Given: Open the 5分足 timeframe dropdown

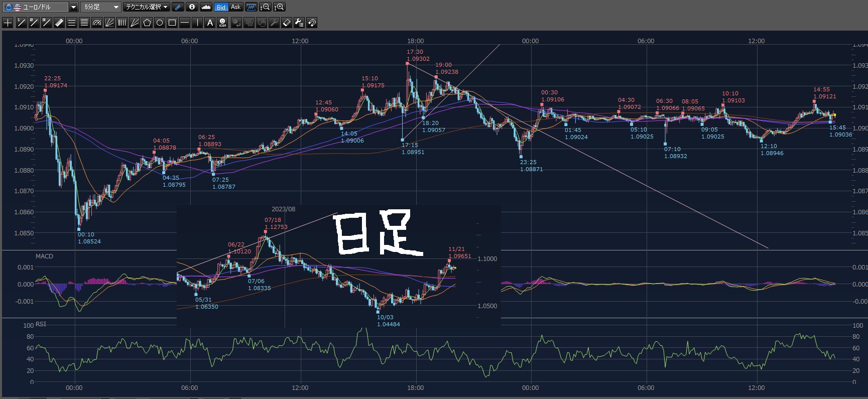Looking at the screenshot, I should 101,7.
